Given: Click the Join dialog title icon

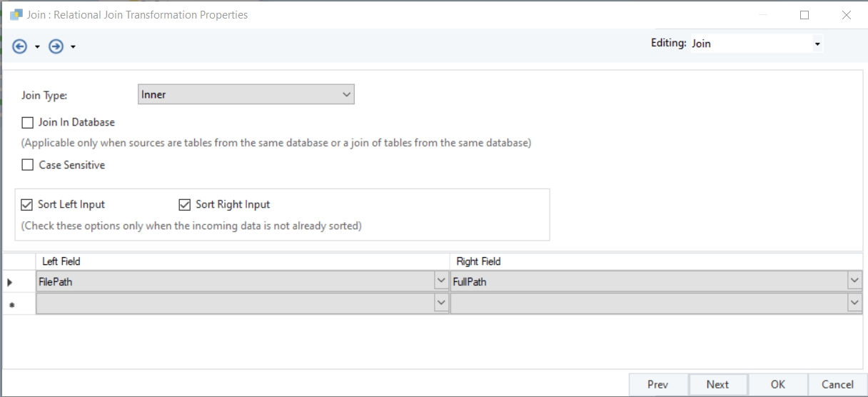Looking at the screenshot, I should click(x=16, y=14).
